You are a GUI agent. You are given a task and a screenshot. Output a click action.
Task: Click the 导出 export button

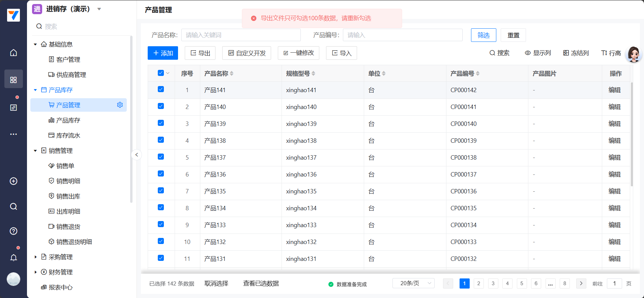tap(200, 53)
